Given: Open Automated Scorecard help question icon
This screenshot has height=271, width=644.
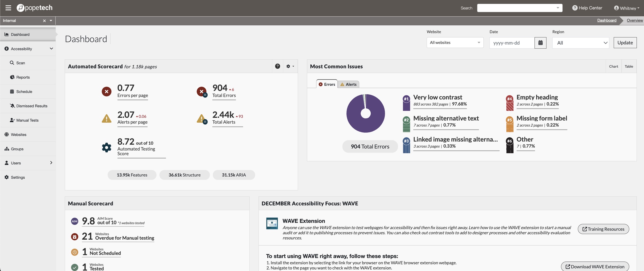Looking at the screenshot, I should [278, 66].
